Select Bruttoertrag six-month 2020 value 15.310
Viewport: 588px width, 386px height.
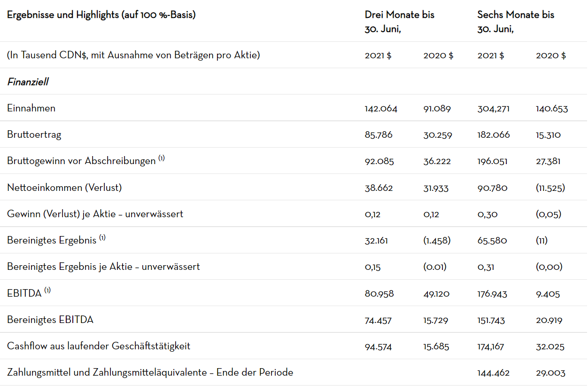pyautogui.click(x=548, y=135)
